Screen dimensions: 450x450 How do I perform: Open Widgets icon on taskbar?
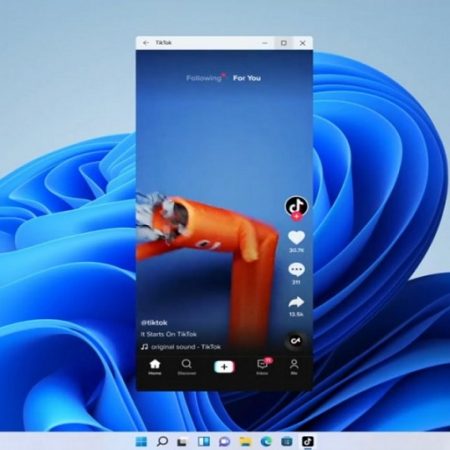click(203, 442)
